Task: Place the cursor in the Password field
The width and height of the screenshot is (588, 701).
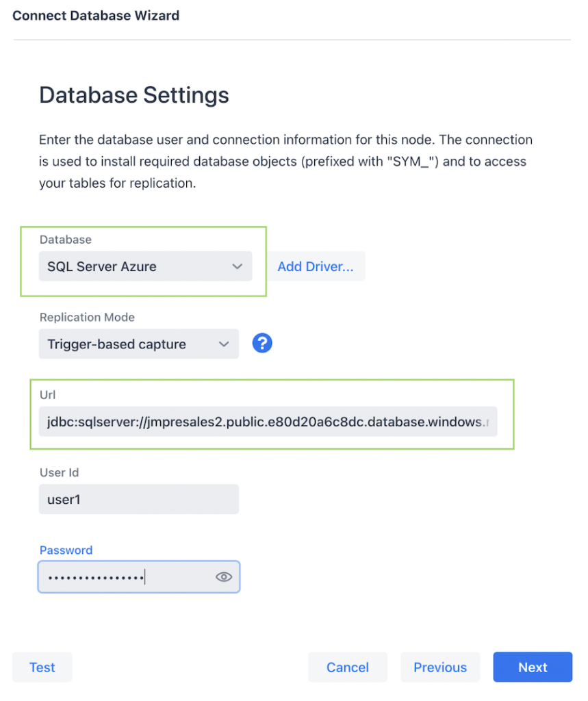Action: [x=123, y=576]
